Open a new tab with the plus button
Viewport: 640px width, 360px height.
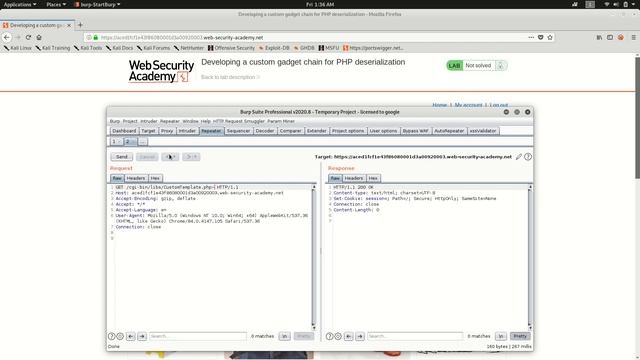point(80,25)
